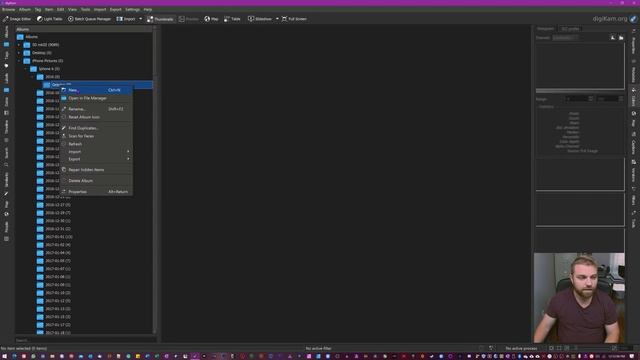Choose Refresh in the context menu

pyautogui.click(x=96, y=144)
